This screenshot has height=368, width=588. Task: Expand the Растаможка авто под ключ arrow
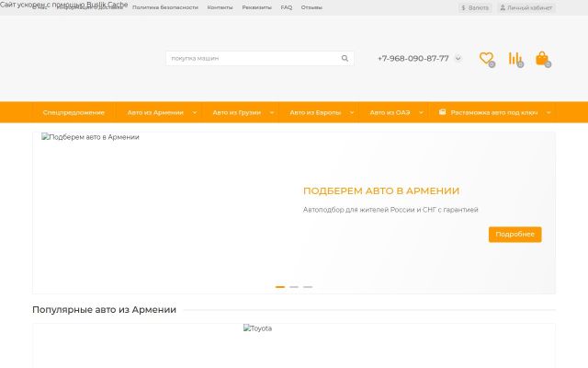coord(548,112)
